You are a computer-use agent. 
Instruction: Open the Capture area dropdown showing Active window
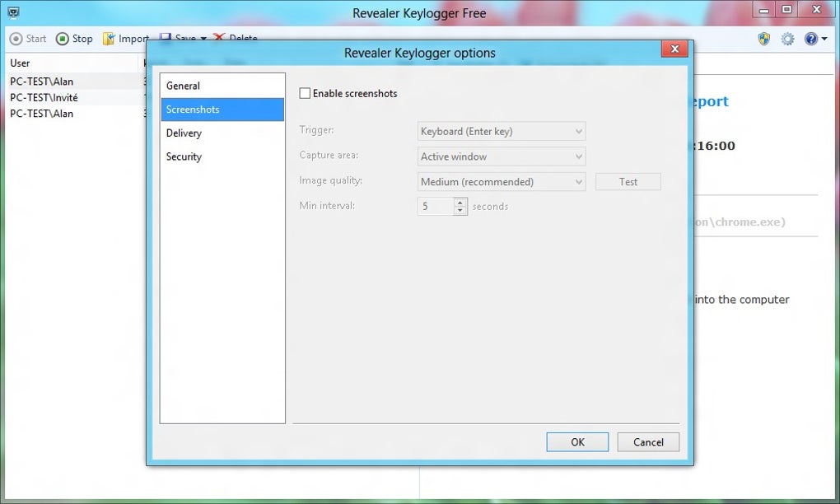tap(502, 156)
